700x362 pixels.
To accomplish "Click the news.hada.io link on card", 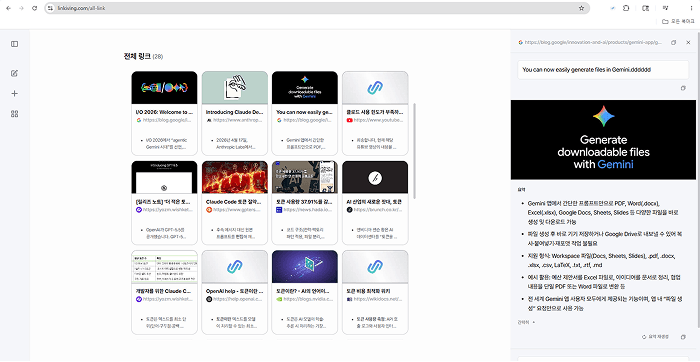I will click(x=308, y=209).
